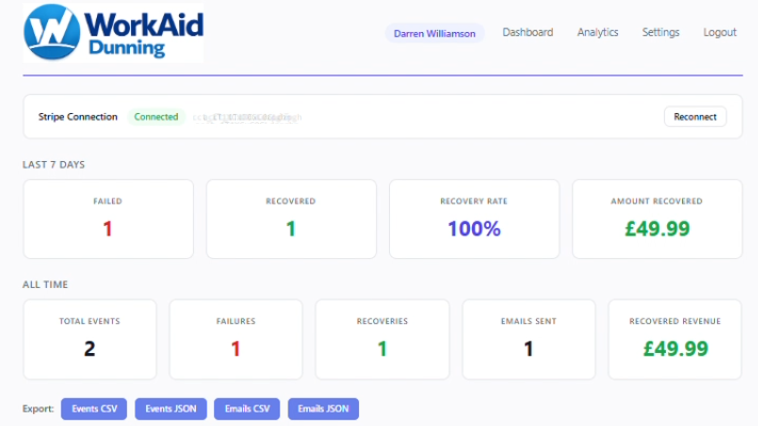Click the WorkAid Dunning logo
Viewport: 758px width, 426px height.
(113, 33)
